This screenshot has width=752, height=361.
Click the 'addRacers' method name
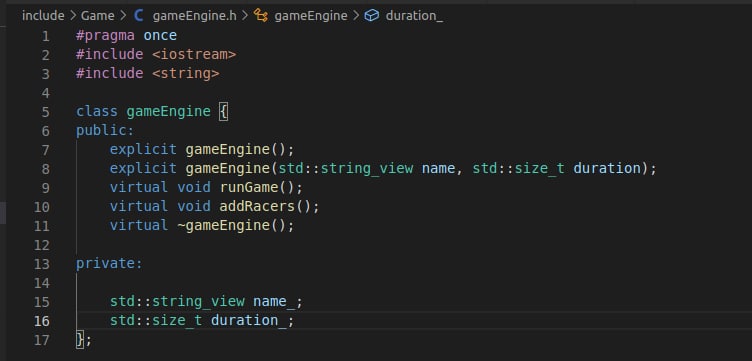pyautogui.click(x=258, y=207)
